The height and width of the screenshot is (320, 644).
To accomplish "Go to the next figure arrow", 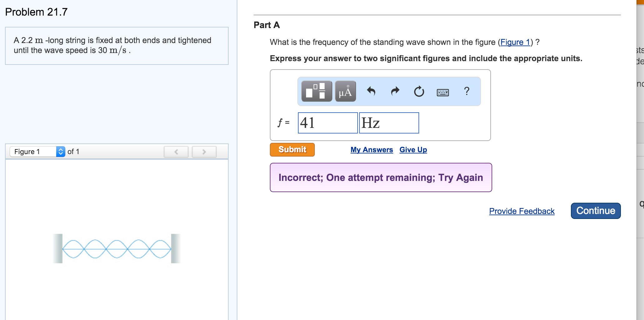I will pyautogui.click(x=204, y=152).
